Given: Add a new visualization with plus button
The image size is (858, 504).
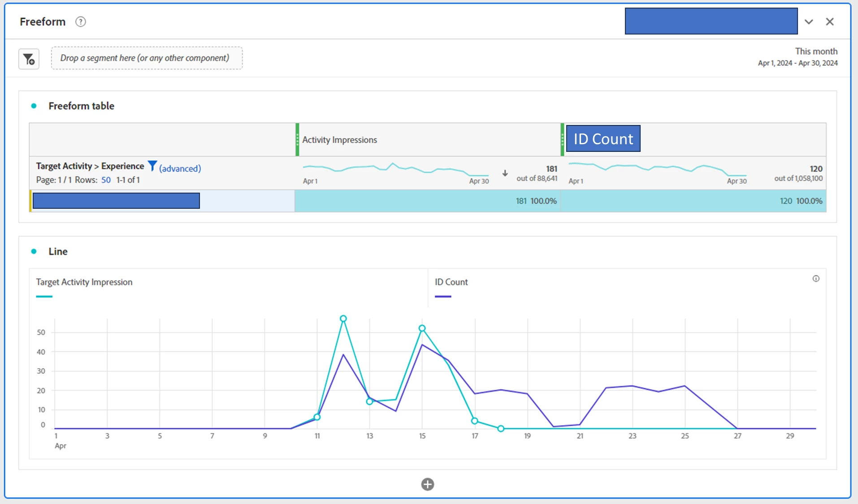Looking at the screenshot, I should tap(428, 484).
